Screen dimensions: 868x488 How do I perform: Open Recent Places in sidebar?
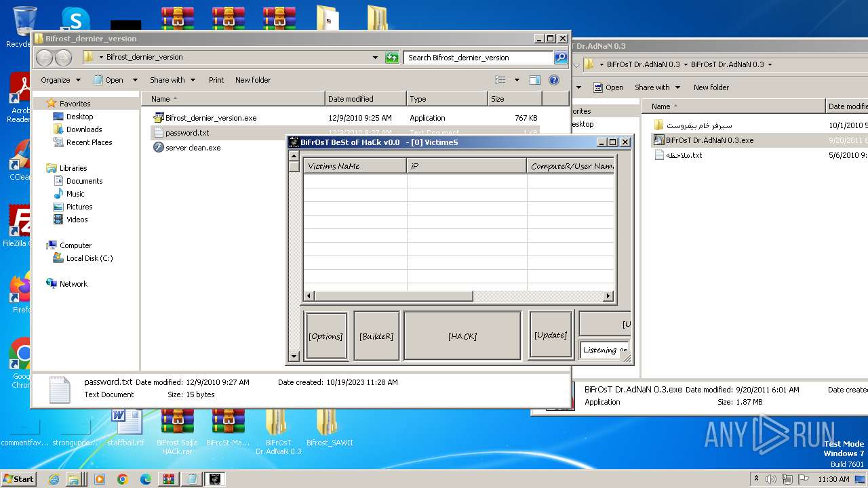point(89,142)
